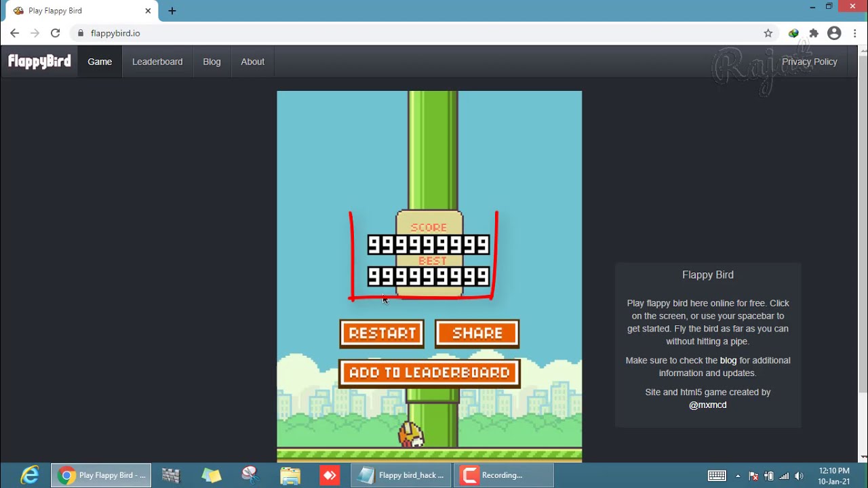This screenshot has width=868, height=488.
Task: Open the Sticky Notes taskbar icon
Action: 211,475
